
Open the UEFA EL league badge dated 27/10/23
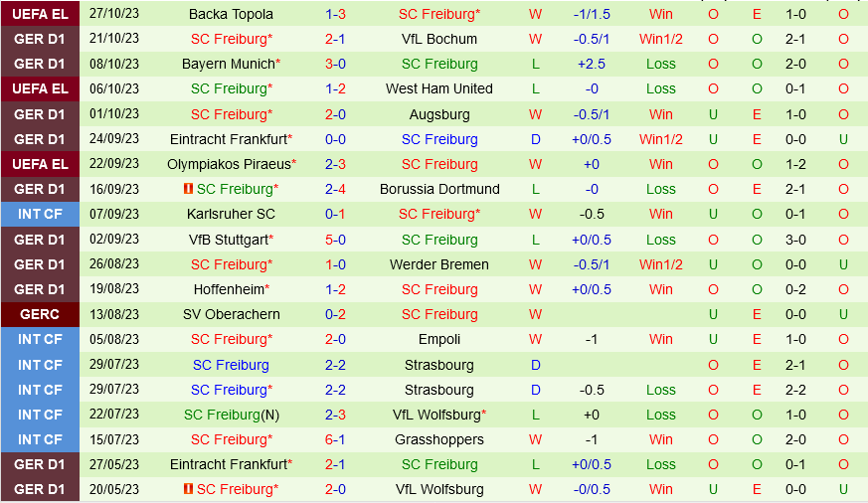click(x=40, y=14)
